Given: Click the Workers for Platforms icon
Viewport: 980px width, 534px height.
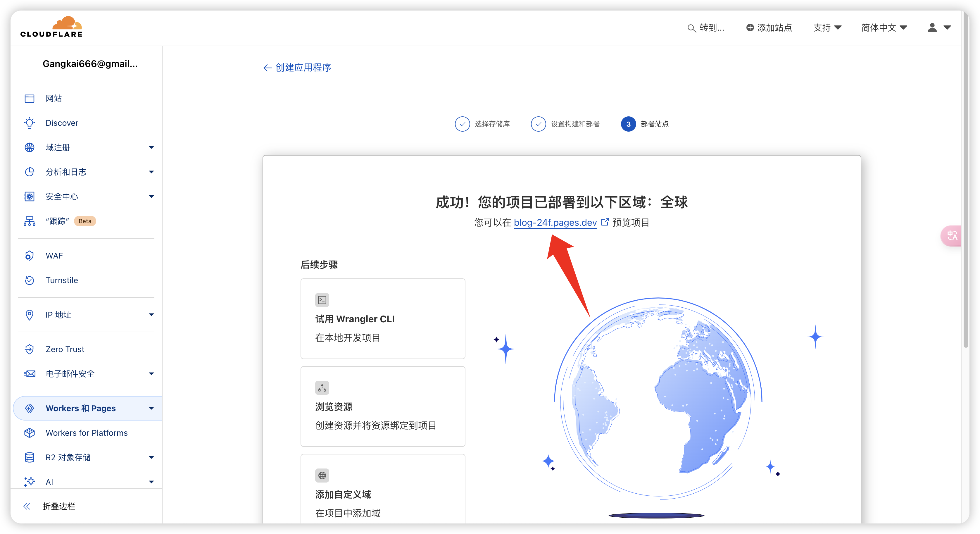Looking at the screenshot, I should point(30,433).
